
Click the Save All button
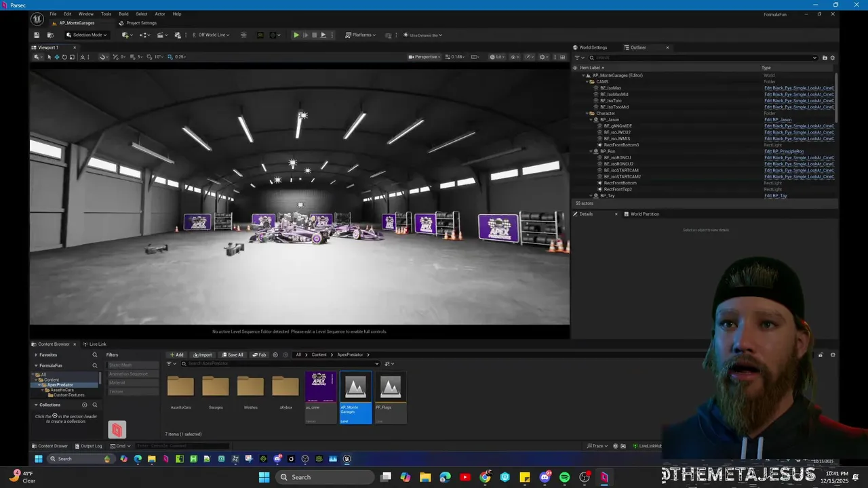coord(233,354)
